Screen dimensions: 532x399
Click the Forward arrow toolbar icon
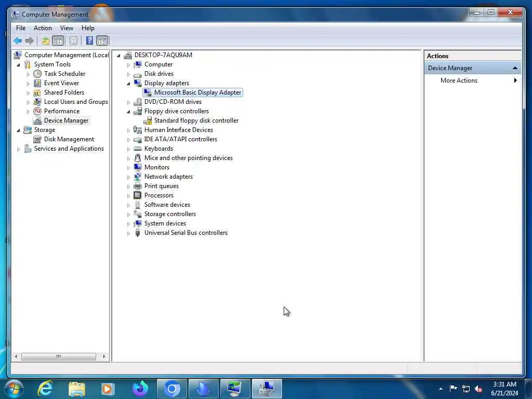pyautogui.click(x=30, y=41)
